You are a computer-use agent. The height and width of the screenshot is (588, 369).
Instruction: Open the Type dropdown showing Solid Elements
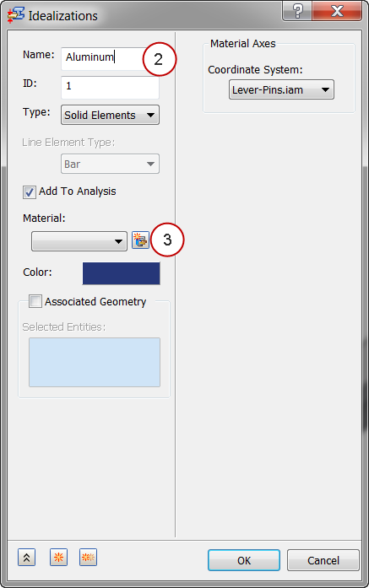[110, 115]
